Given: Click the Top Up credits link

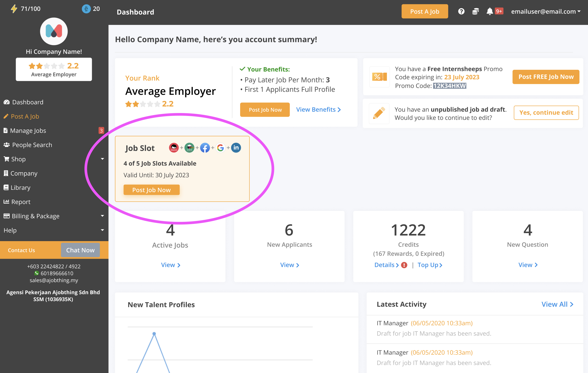Looking at the screenshot, I should click(430, 265).
